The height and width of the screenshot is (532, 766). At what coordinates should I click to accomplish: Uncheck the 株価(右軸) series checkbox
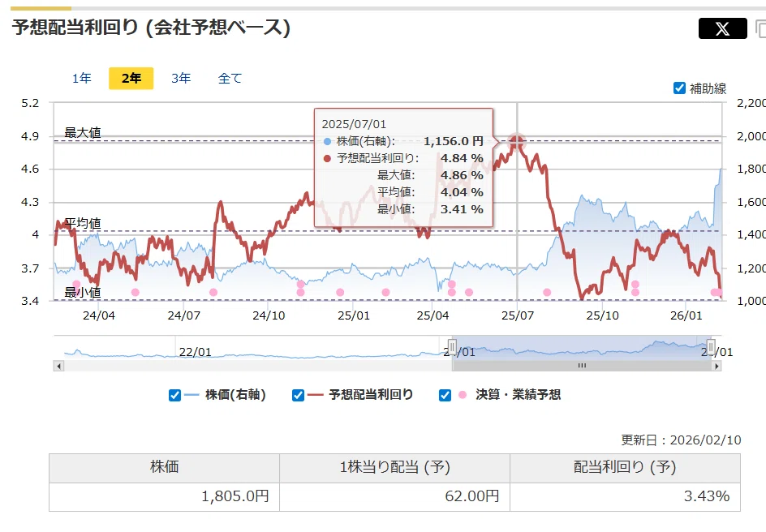174,395
